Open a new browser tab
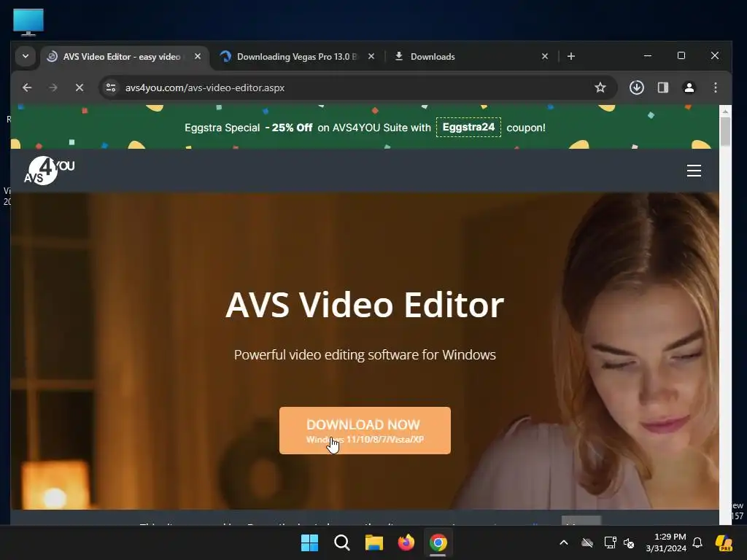 [570, 56]
